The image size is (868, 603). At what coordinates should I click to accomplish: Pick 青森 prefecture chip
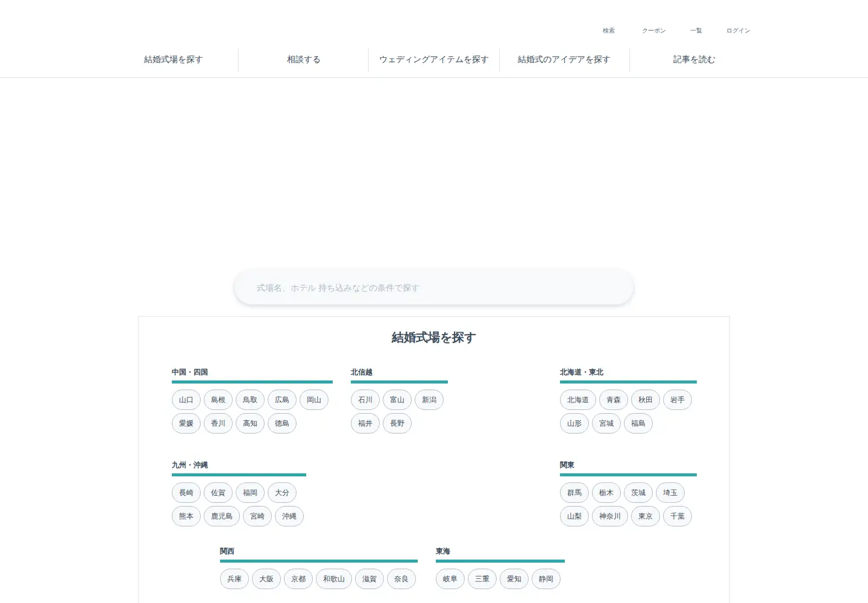tap(614, 400)
